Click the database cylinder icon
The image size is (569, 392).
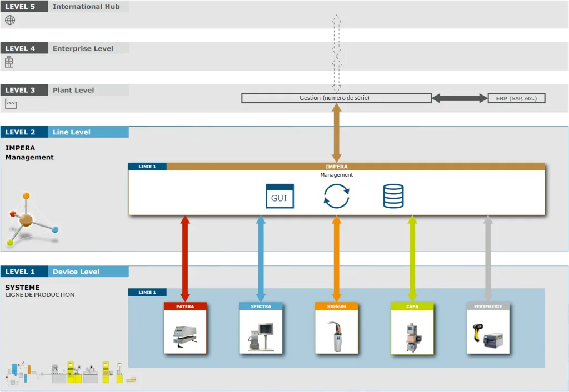point(393,196)
